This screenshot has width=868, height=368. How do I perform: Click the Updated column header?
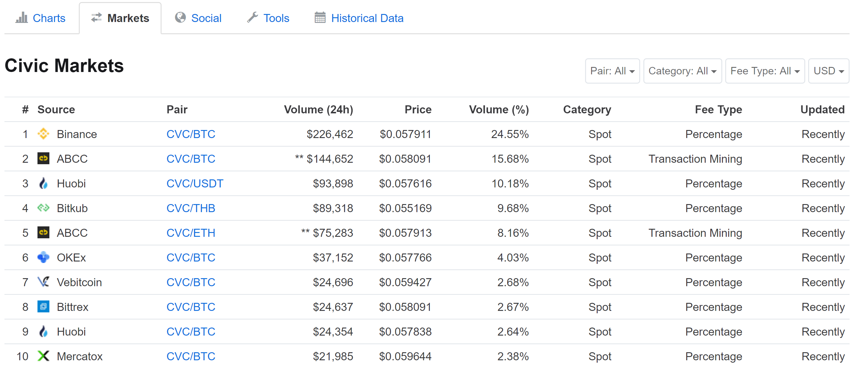[822, 109]
